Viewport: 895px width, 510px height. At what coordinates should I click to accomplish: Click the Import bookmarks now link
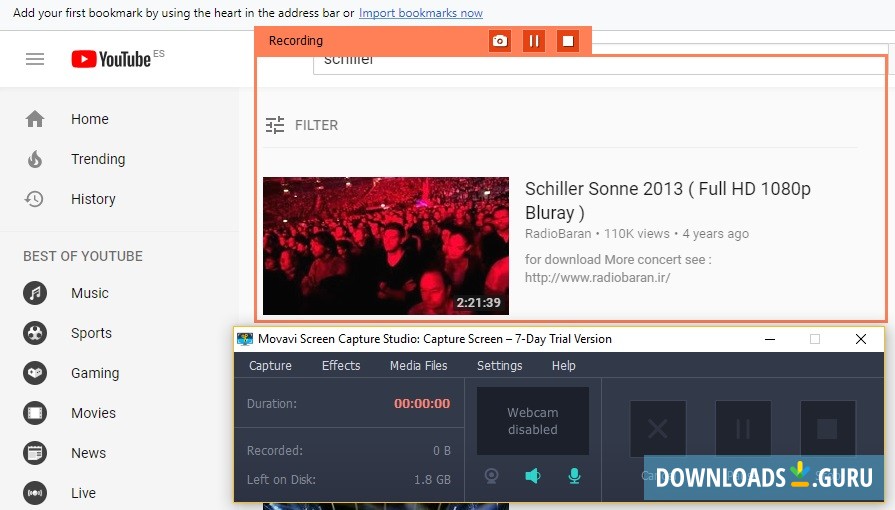421,13
